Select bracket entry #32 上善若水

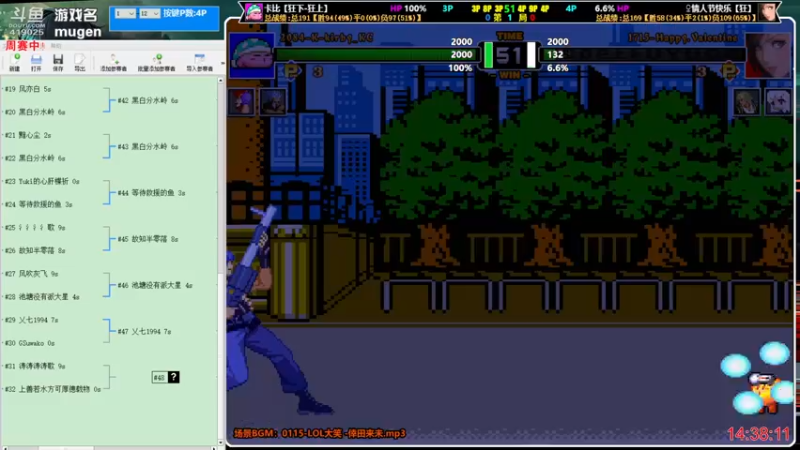point(53,389)
